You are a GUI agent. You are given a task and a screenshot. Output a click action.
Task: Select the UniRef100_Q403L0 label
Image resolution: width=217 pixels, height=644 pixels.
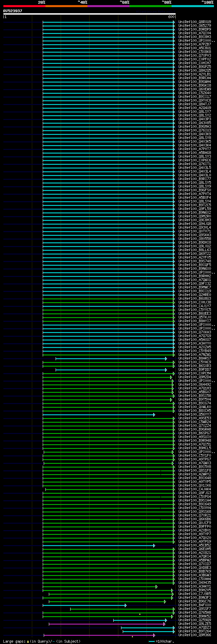click(195, 175)
